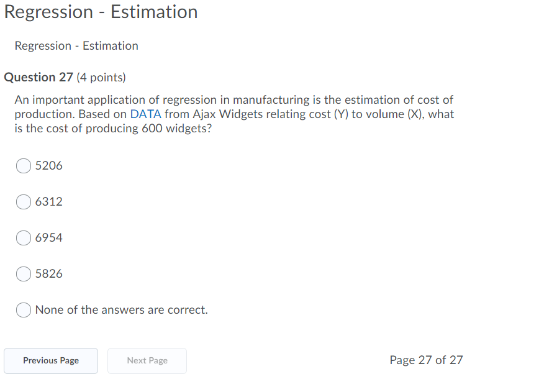Pick the 5826 answer choice
The height and width of the screenshot is (392, 544).
[23, 274]
